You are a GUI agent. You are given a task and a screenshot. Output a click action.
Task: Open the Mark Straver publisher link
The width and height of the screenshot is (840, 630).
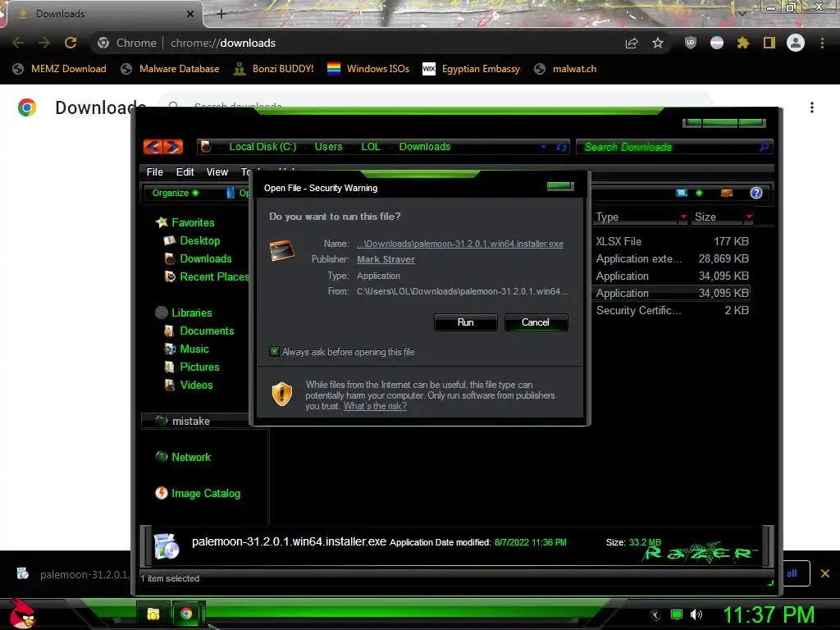pos(386,259)
